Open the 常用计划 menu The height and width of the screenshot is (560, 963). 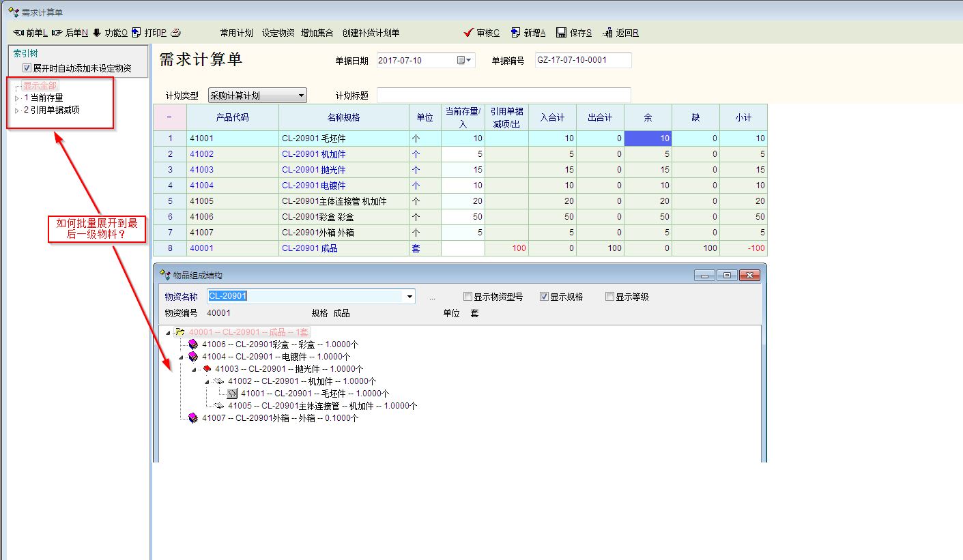click(x=236, y=33)
